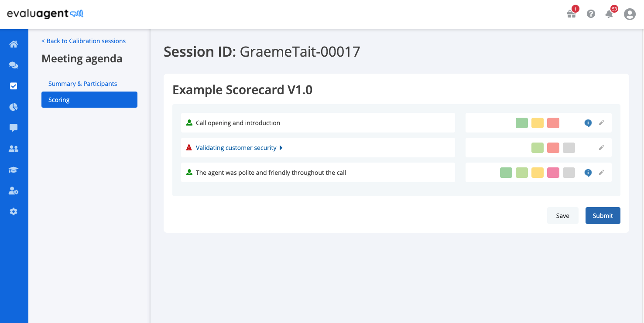
Task: Select the Scoring agenda item
Action: (x=89, y=99)
